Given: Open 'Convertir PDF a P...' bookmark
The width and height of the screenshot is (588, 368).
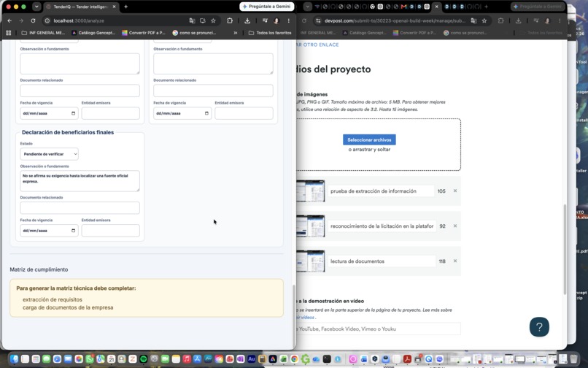Looking at the screenshot, I should [144, 33].
